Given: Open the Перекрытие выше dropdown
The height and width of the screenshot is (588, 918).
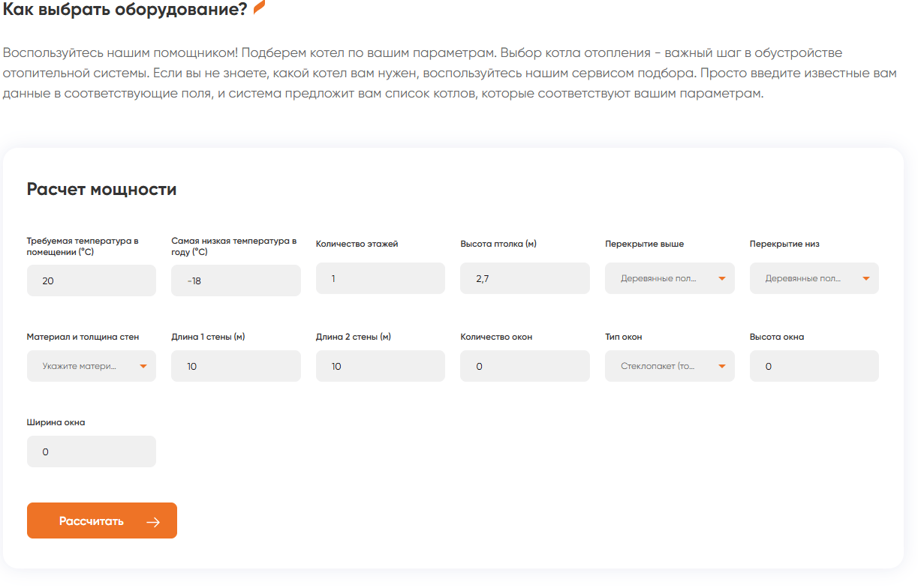Looking at the screenshot, I should [670, 278].
